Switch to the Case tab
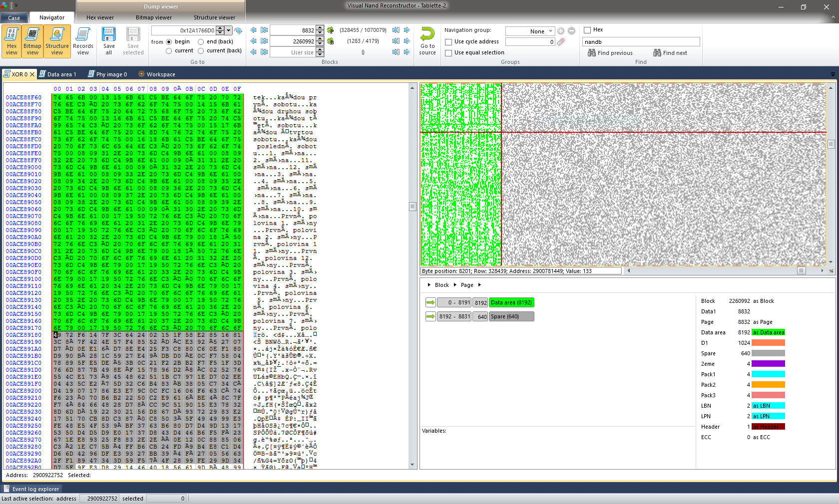839x504 pixels. [14, 18]
